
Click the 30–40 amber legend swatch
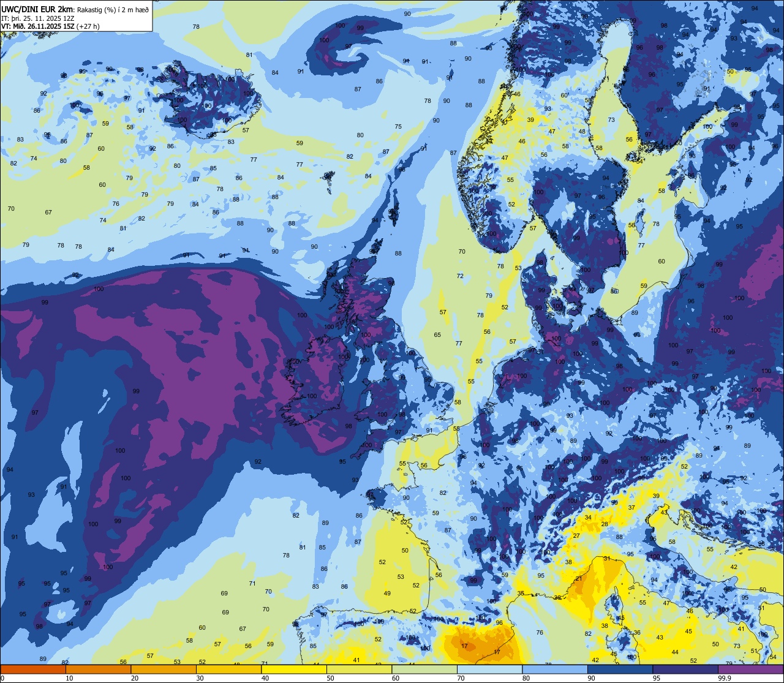(228, 669)
